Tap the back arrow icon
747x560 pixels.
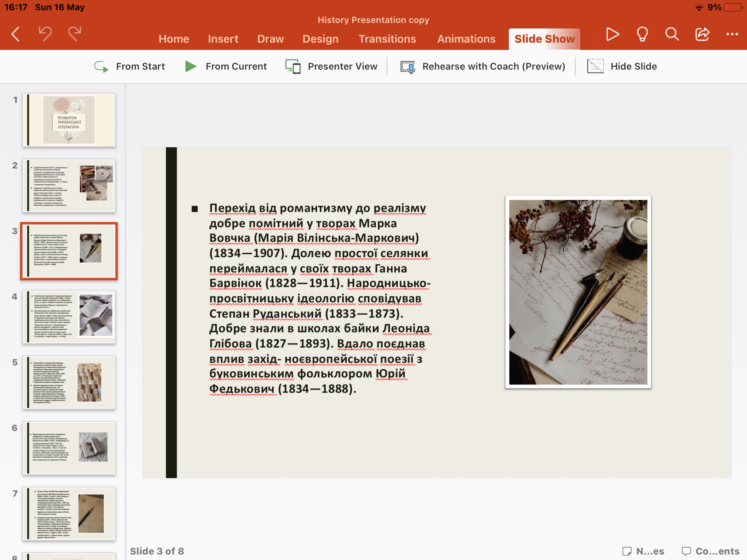[x=15, y=34]
